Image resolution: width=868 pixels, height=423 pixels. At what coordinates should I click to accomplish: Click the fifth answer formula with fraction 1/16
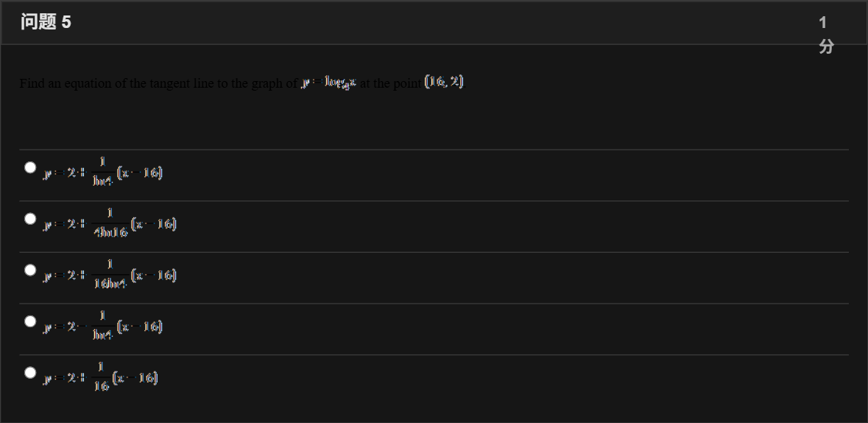click(x=101, y=377)
